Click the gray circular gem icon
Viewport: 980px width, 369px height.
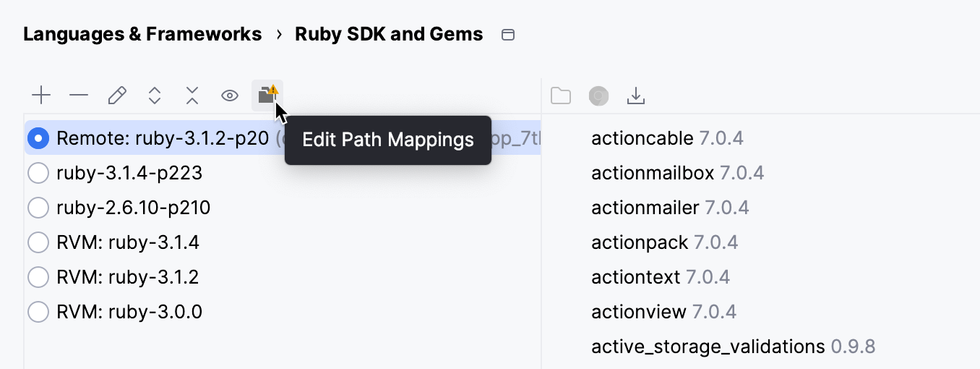point(598,96)
